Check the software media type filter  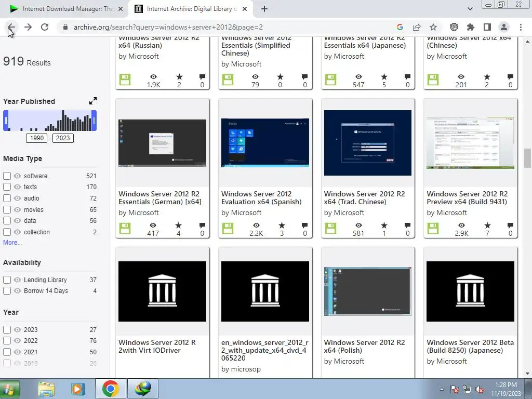pos(7,176)
